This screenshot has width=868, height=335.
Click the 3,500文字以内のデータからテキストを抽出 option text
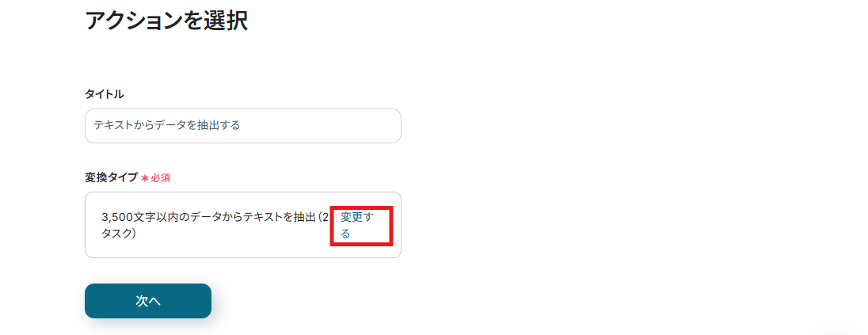(209, 217)
